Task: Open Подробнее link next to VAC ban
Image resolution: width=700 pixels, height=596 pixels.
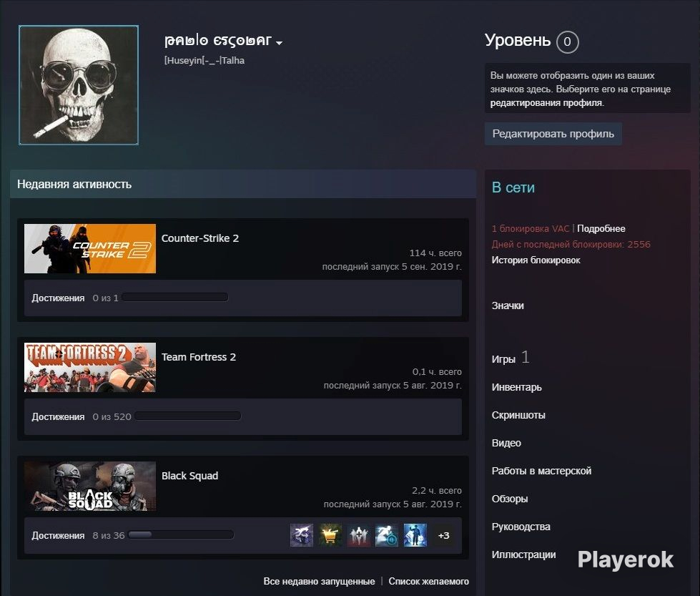Action: click(601, 228)
